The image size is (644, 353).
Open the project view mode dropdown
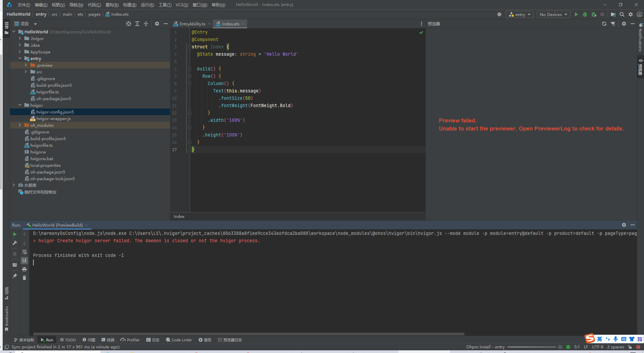[x=35, y=24]
